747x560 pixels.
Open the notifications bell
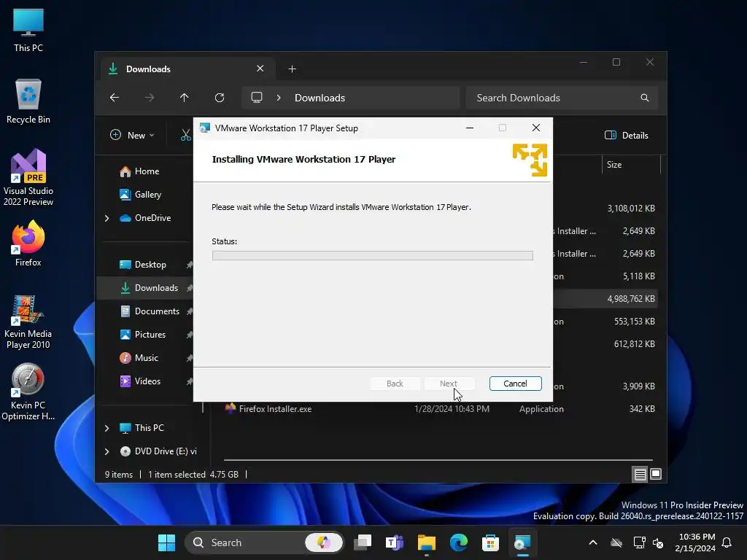click(x=727, y=542)
